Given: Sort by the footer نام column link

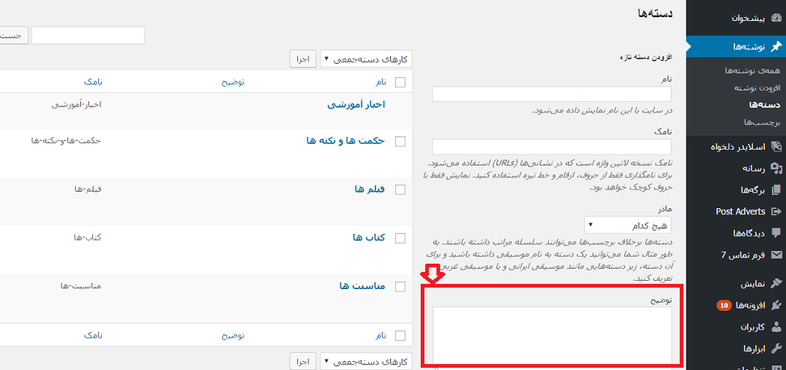Looking at the screenshot, I should pos(381,335).
